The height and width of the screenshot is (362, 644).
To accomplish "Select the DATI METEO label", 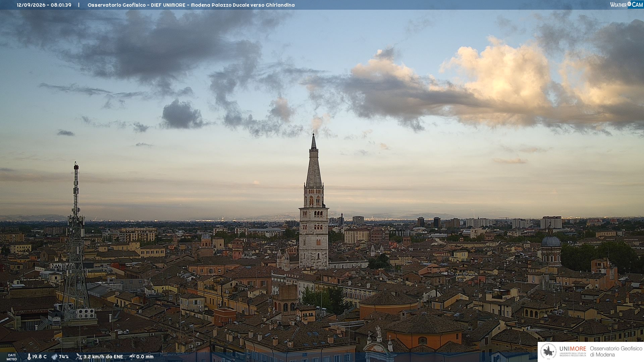I will pos(12,357).
